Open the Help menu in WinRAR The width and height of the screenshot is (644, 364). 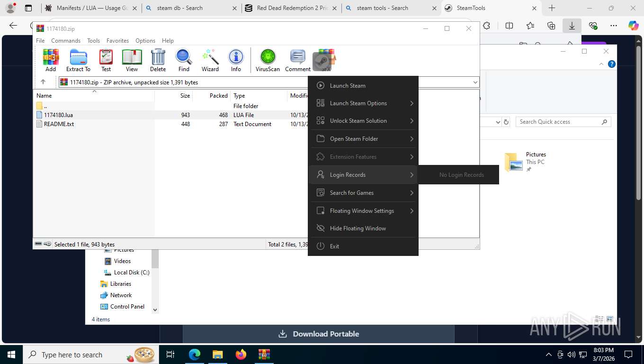168,41
